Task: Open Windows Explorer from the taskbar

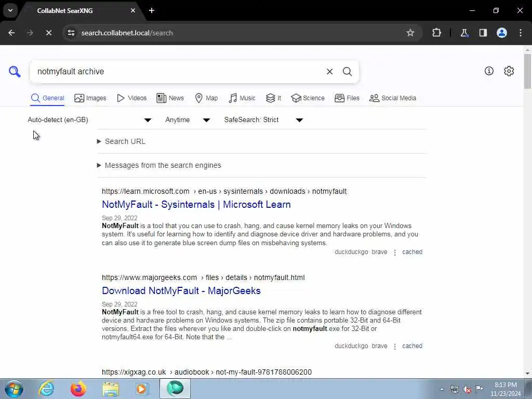Action: (111, 389)
